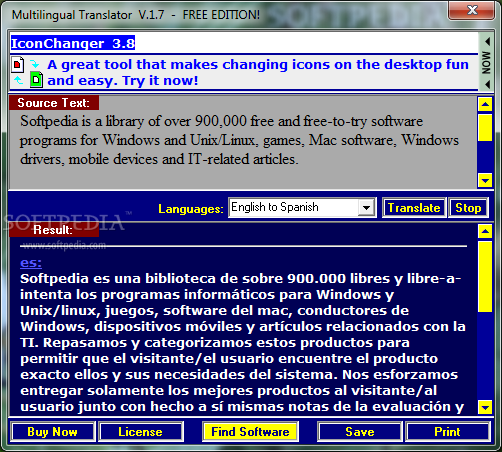The height and width of the screenshot is (452, 502).
Task: Click the red document icon in the ad banner
Action: (17, 65)
